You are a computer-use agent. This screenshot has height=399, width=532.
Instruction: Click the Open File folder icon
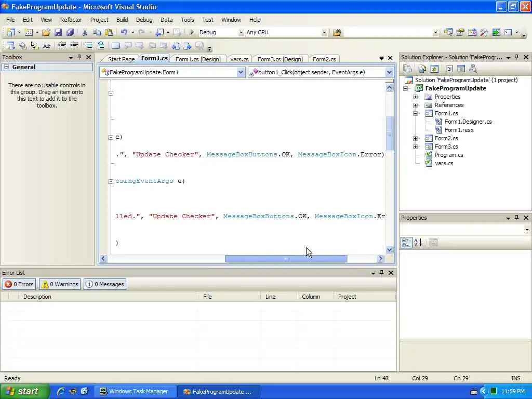click(x=46, y=32)
